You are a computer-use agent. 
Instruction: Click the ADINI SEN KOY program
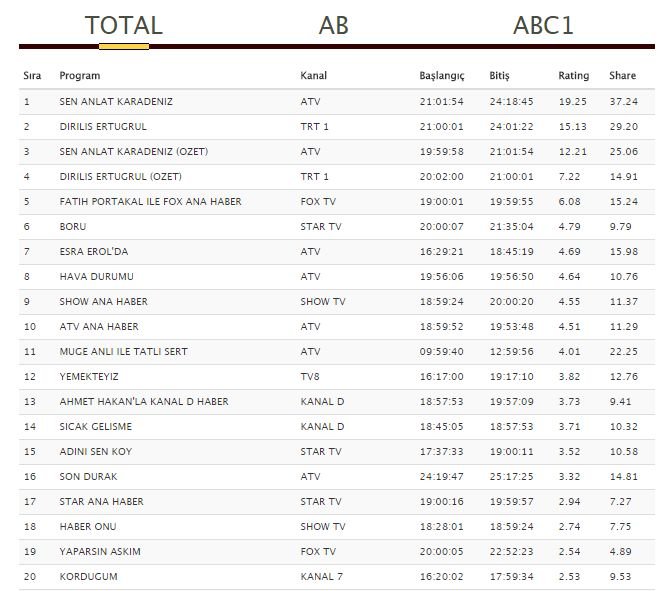coord(96,452)
